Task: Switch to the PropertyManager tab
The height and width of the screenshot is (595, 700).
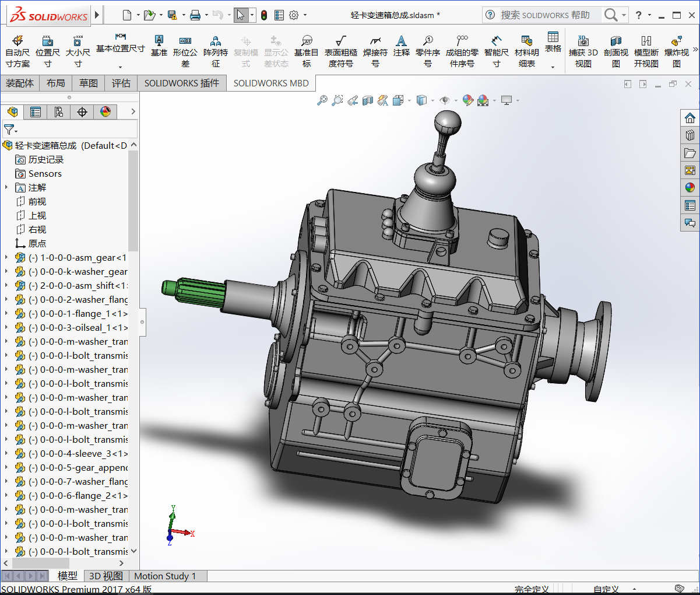Action: click(x=36, y=111)
